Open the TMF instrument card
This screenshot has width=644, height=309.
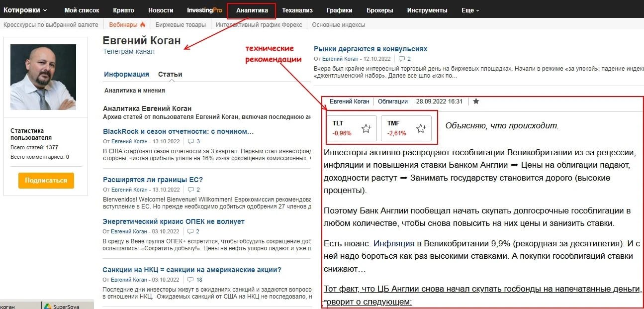[406, 128]
